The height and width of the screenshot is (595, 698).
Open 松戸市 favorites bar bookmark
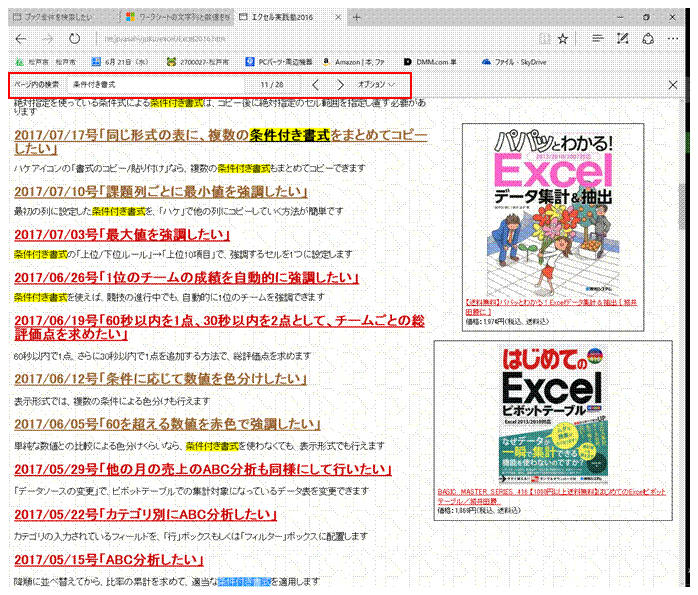tap(46, 62)
